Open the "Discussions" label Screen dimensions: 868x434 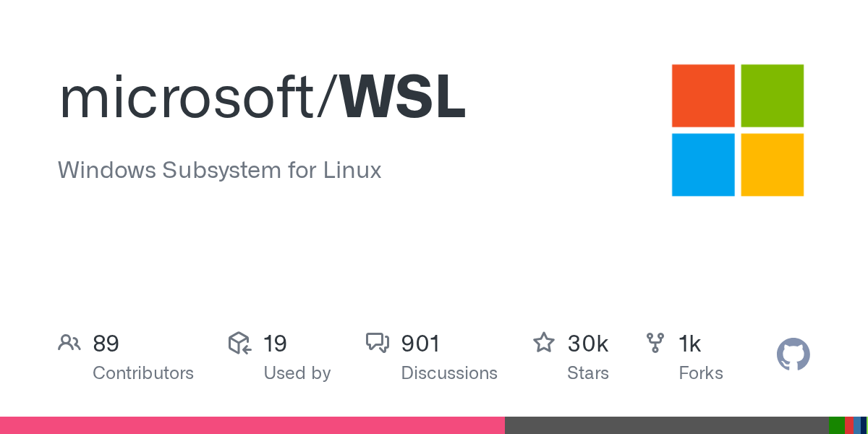coord(449,373)
